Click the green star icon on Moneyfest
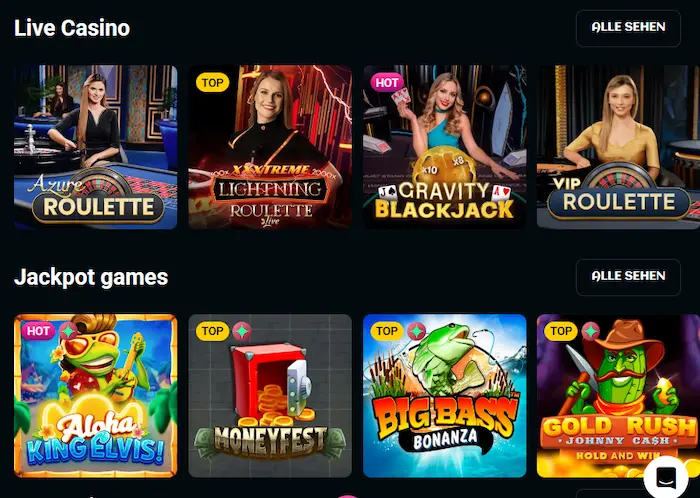 point(242,331)
